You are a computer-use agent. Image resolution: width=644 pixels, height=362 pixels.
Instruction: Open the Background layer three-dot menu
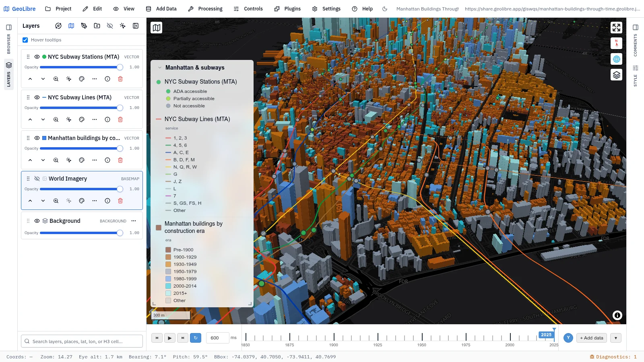[x=134, y=221]
